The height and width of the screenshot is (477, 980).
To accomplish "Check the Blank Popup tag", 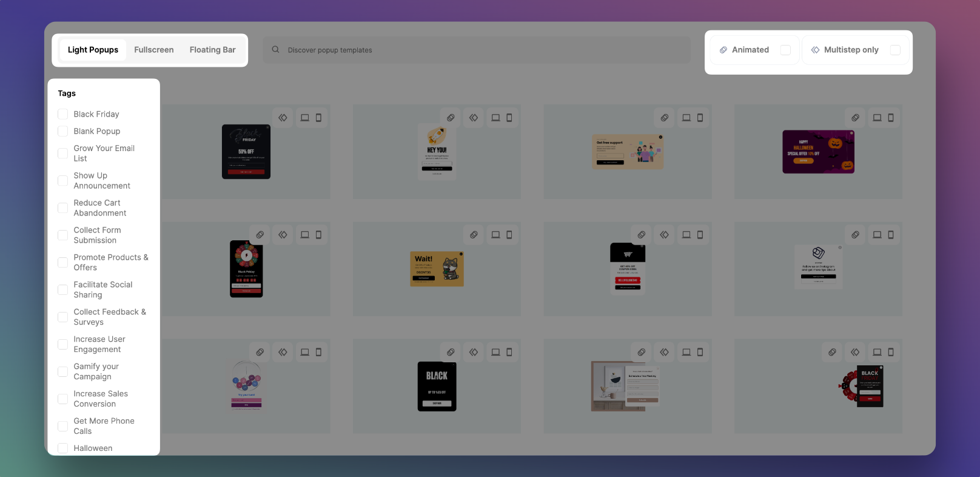I will pyautogui.click(x=62, y=131).
